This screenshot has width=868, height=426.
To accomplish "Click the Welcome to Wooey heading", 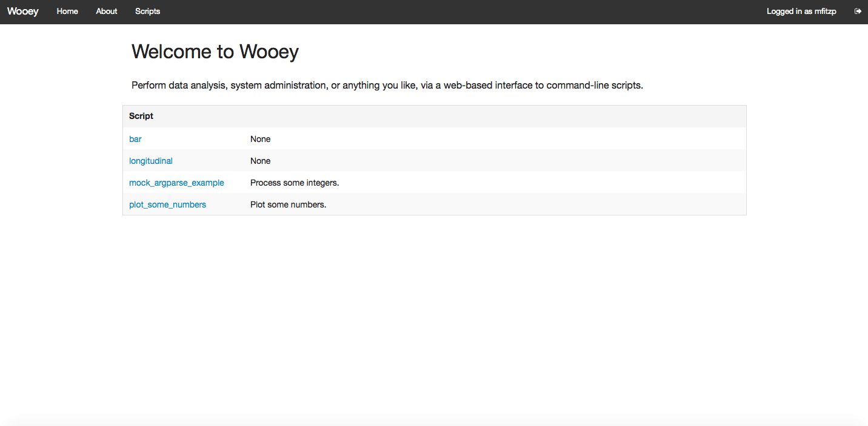I will point(215,52).
